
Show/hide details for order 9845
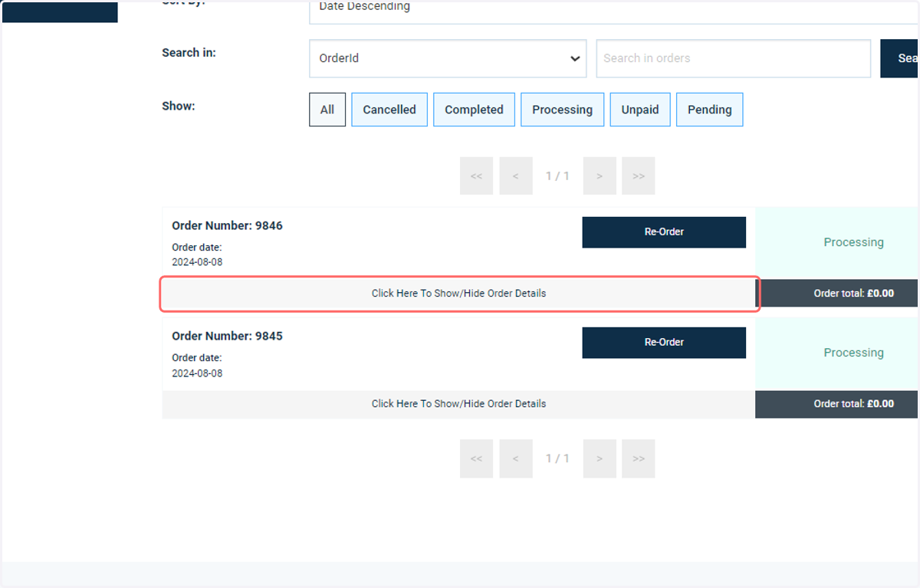click(x=458, y=404)
